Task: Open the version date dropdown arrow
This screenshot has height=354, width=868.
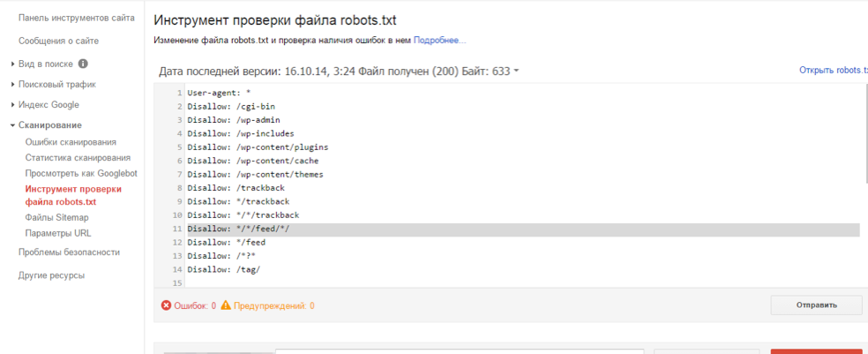Action: coord(516,72)
